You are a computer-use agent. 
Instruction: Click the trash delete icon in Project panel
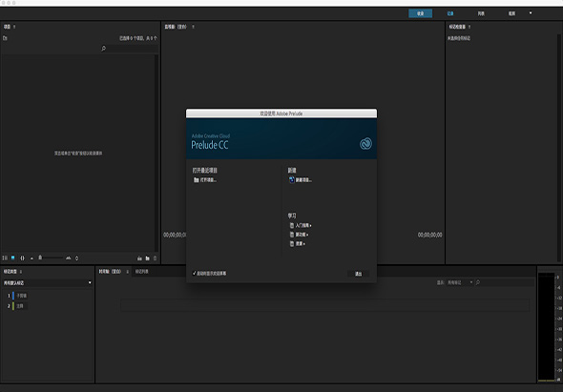156,258
